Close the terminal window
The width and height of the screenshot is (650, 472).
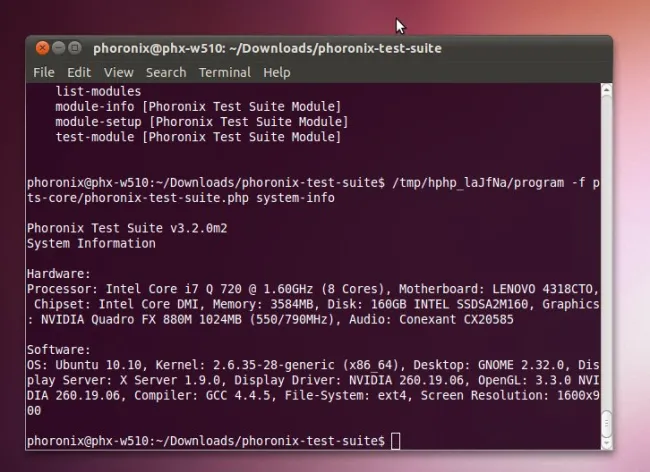[42, 48]
